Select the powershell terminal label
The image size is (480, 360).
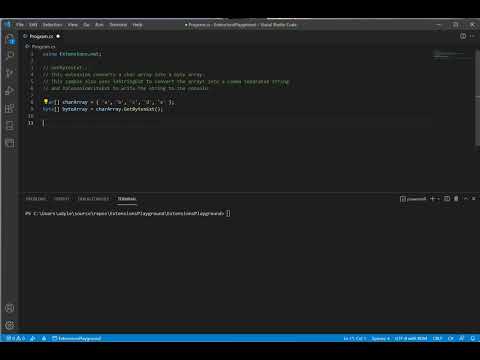click(413, 199)
